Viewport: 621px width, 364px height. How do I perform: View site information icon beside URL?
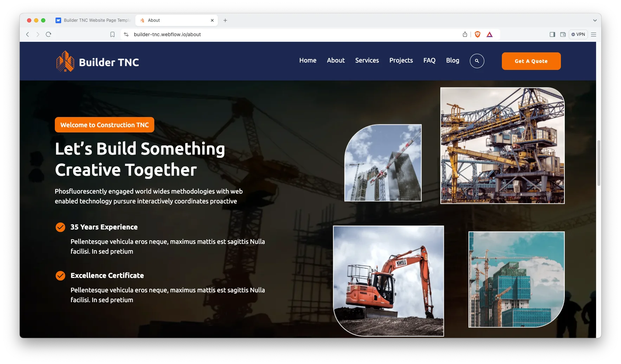(126, 34)
